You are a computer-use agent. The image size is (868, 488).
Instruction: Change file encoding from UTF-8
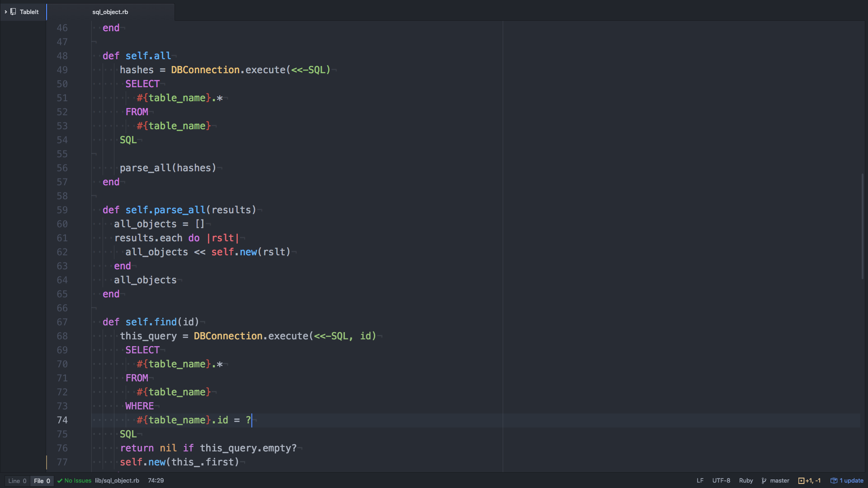[722, 481]
